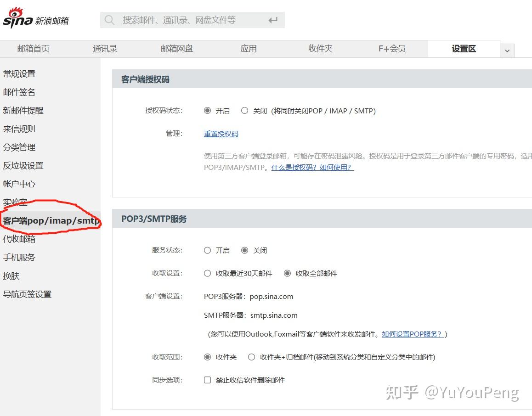This screenshot has width=532, height=416.
Task: Click the 重置授权码 link
Action: coord(221,134)
